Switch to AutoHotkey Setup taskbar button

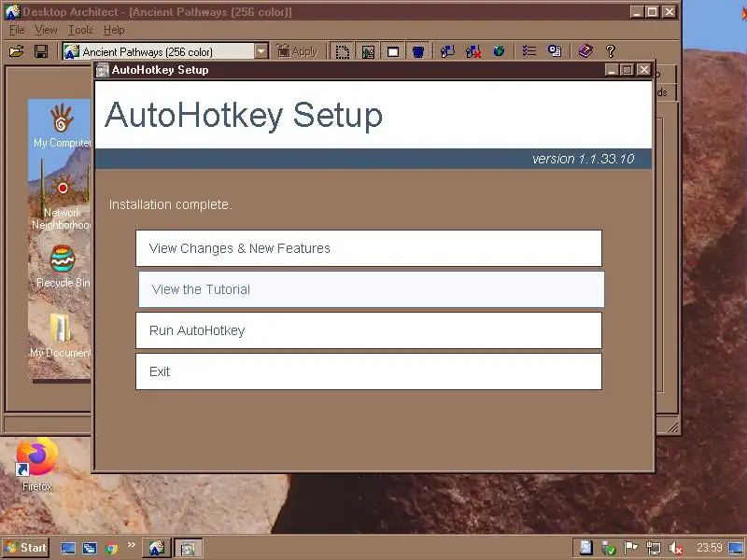pos(188,548)
